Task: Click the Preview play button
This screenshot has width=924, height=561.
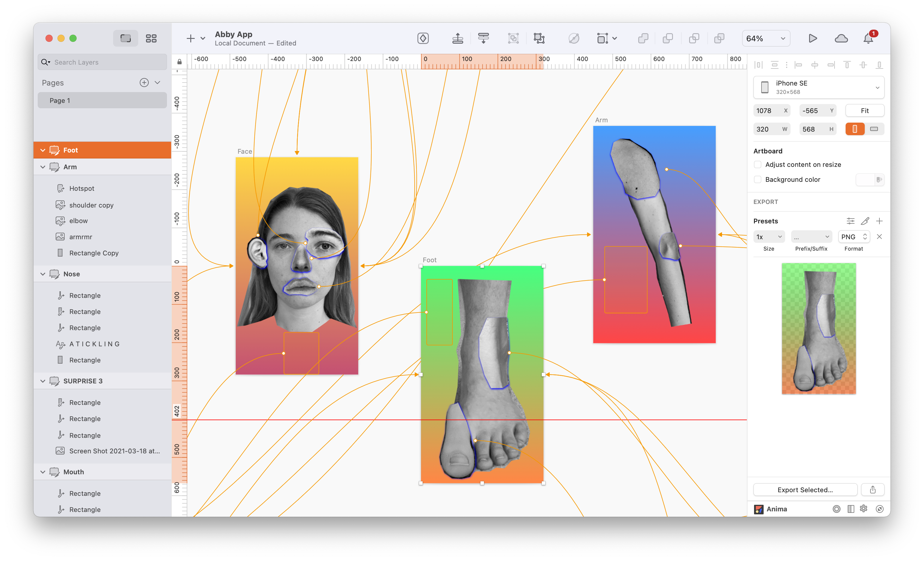Action: pyautogui.click(x=812, y=38)
